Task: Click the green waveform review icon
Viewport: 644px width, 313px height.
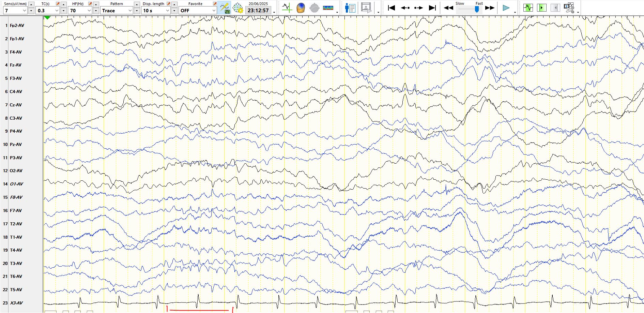Action: click(528, 8)
